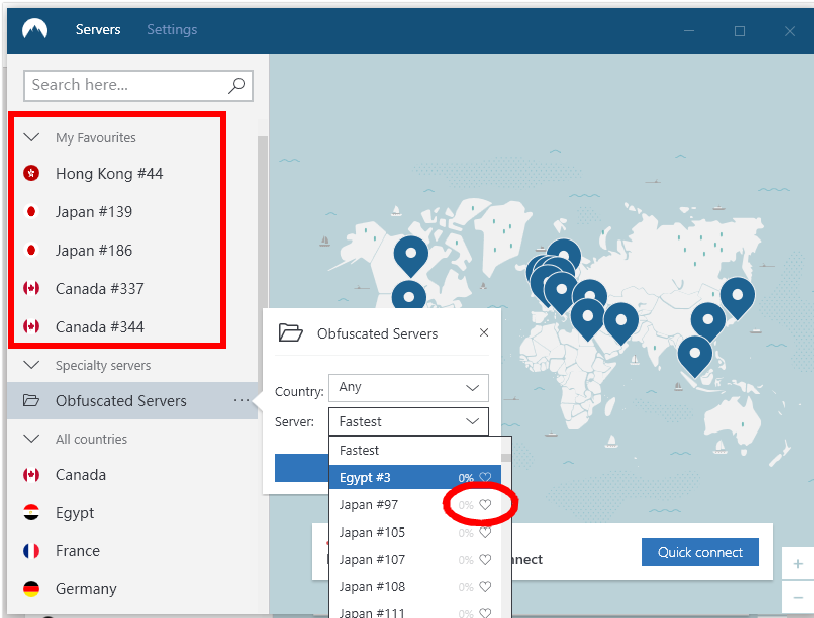Select Canada #337 from favourites
Viewport: 814px width, 618px height.
point(99,289)
